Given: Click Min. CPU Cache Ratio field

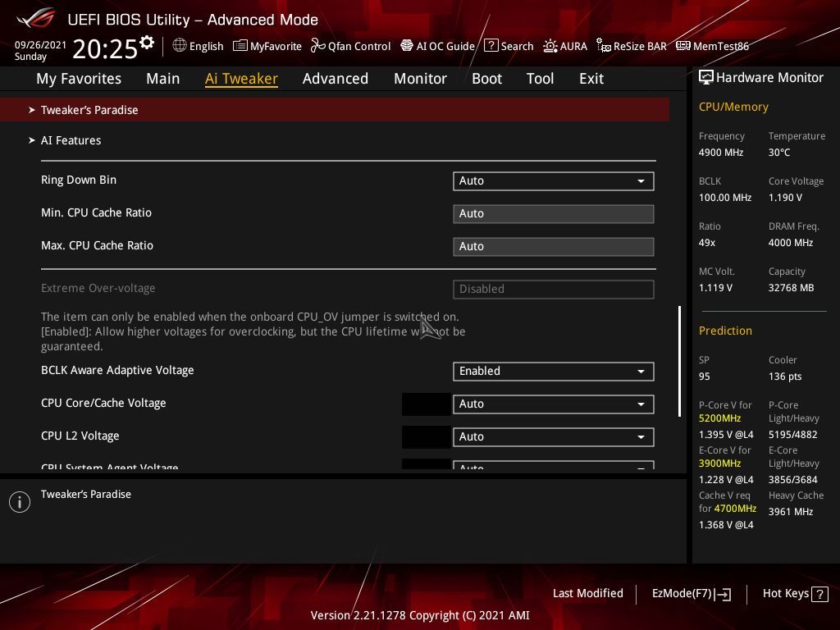Looking at the screenshot, I should [x=554, y=214].
